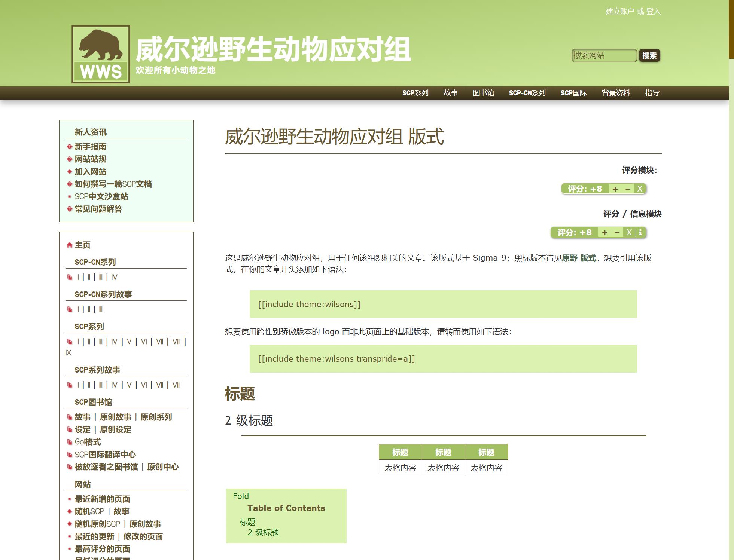
Task: Click plus in the rating/info module
Action: [604, 233]
